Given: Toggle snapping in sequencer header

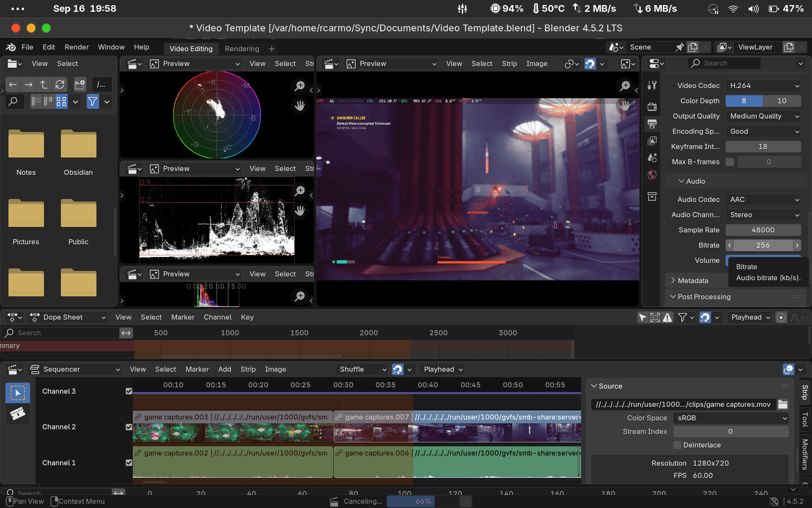Looking at the screenshot, I should (x=398, y=369).
